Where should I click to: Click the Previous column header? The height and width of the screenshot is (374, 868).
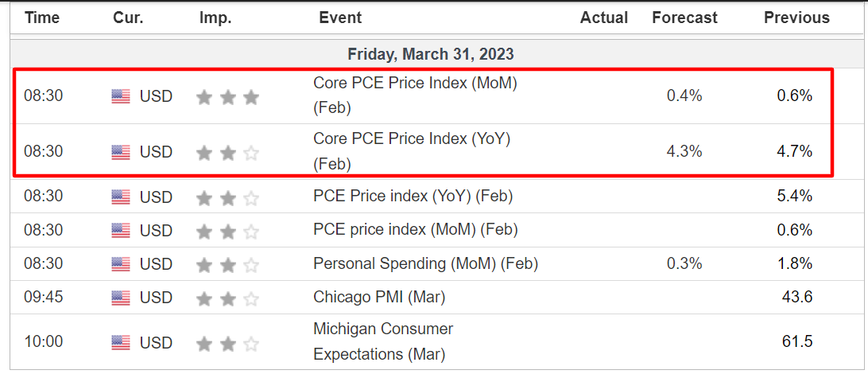pos(796,18)
